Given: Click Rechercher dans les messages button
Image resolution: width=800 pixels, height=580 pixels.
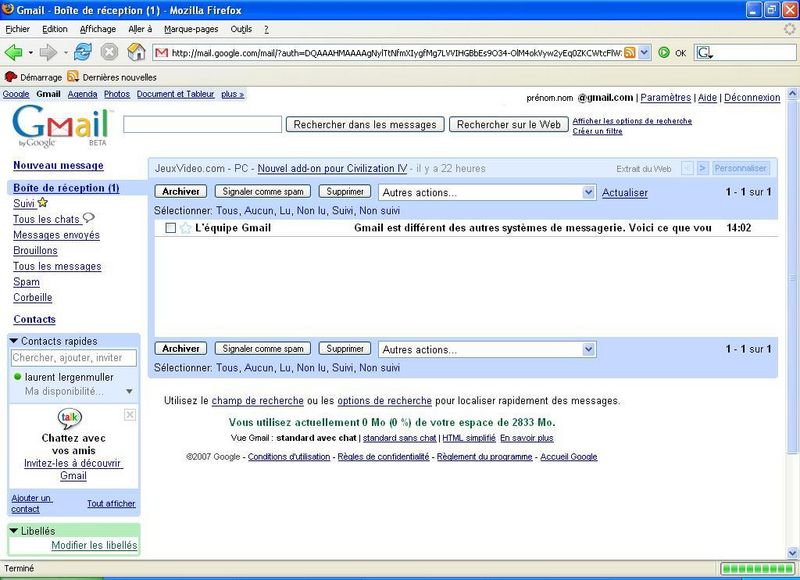Looking at the screenshot, I should point(365,124).
